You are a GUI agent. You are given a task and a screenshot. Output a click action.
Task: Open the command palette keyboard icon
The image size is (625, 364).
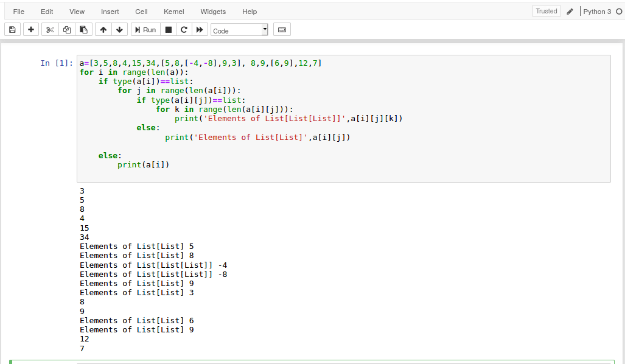(x=281, y=29)
